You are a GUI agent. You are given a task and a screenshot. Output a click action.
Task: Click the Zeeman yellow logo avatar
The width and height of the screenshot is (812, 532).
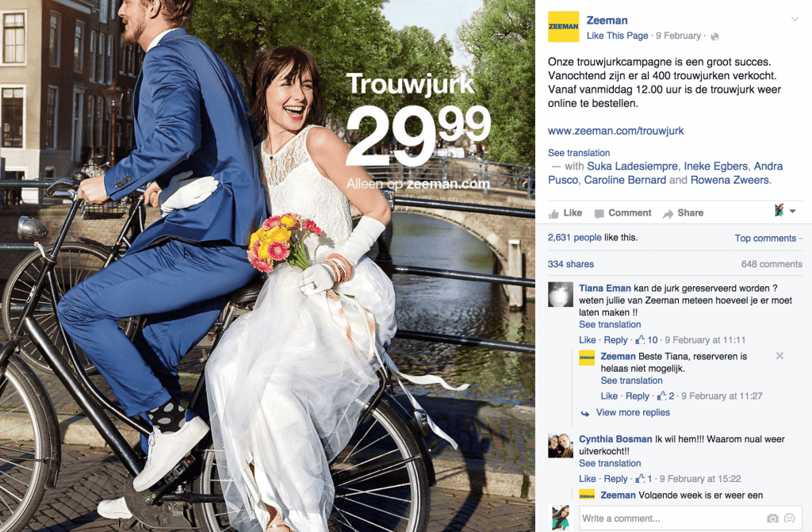(x=564, y=26)
